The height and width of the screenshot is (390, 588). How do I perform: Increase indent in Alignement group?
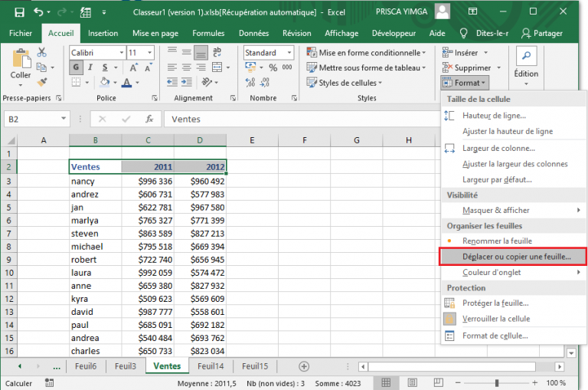(x=187, y=82)
